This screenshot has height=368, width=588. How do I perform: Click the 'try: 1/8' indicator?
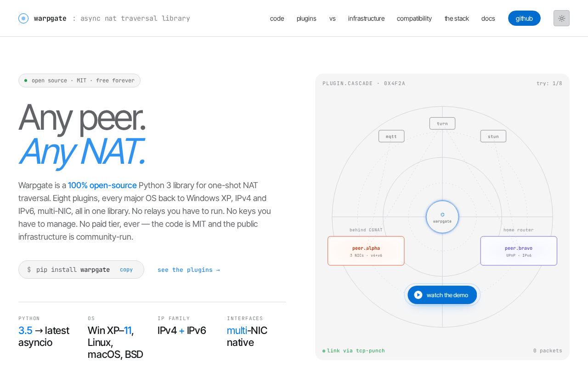(x=549, y=83)
